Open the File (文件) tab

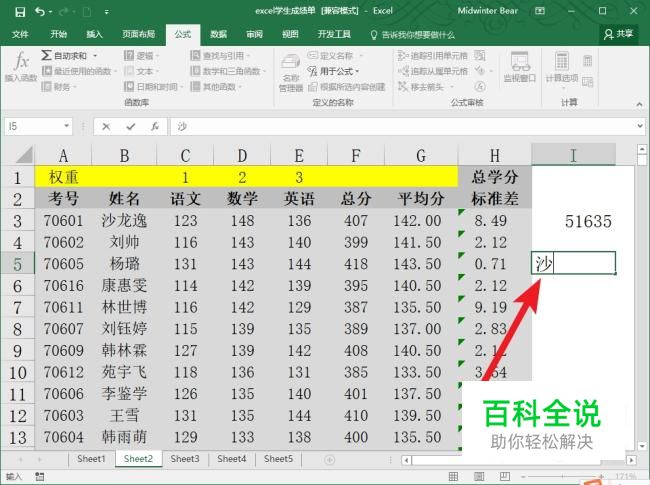coord(20,34)
